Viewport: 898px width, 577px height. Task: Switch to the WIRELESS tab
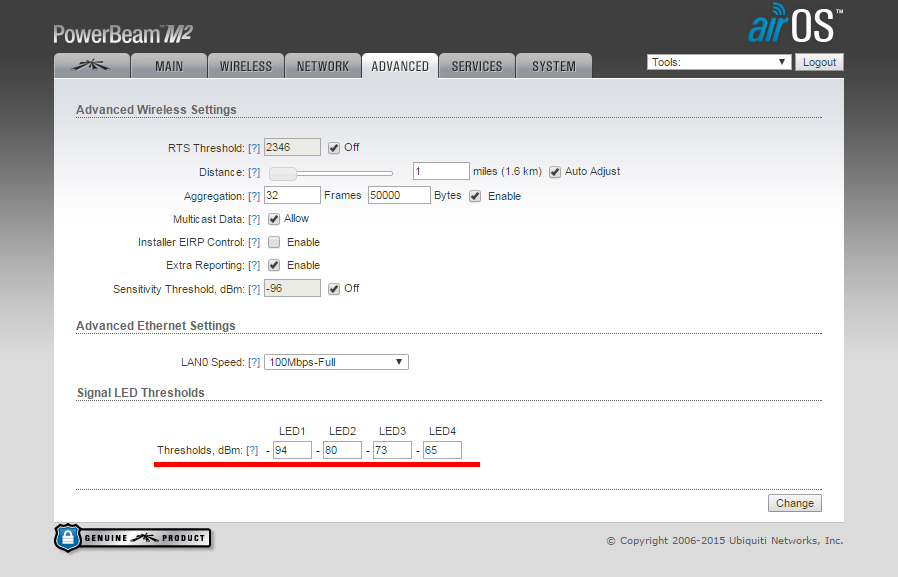click(246, 66)
